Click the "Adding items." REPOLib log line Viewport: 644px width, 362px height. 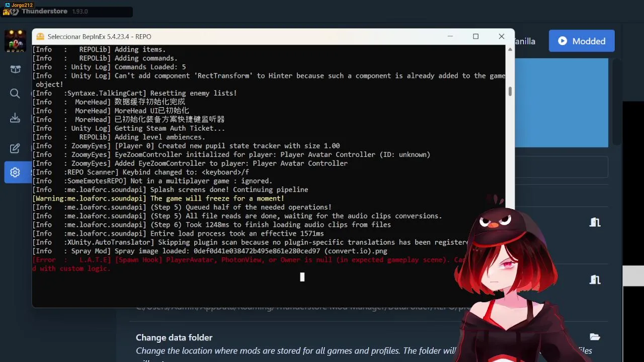click(x=99, y=49)
